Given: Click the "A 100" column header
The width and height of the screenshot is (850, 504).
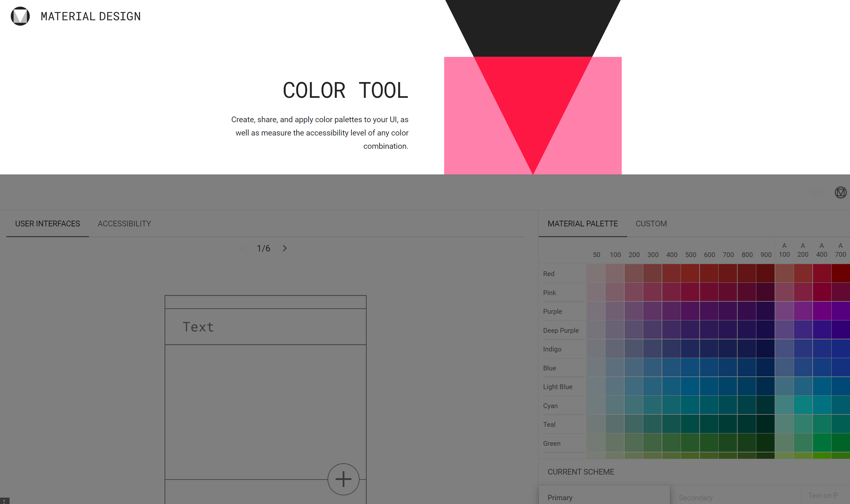Looking at the screenshot, I should [784, 250].
